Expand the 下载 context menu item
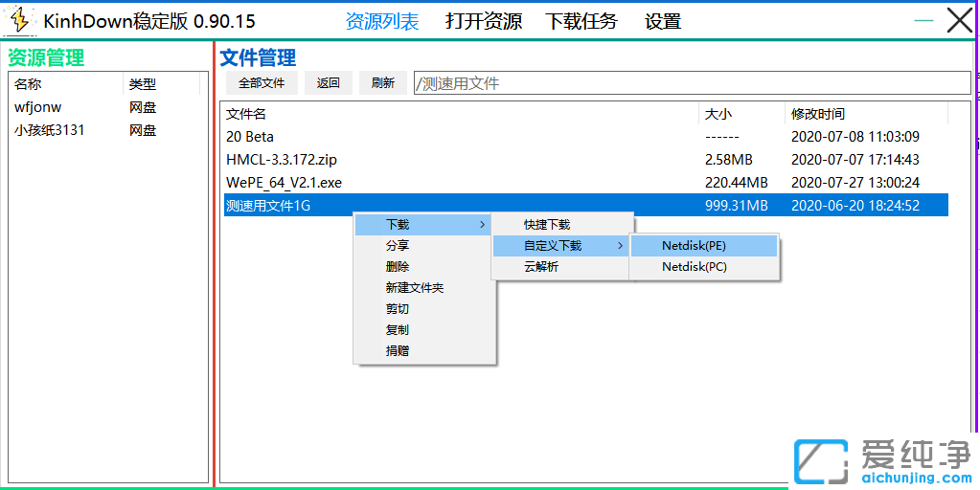 [x=423, y=225]
